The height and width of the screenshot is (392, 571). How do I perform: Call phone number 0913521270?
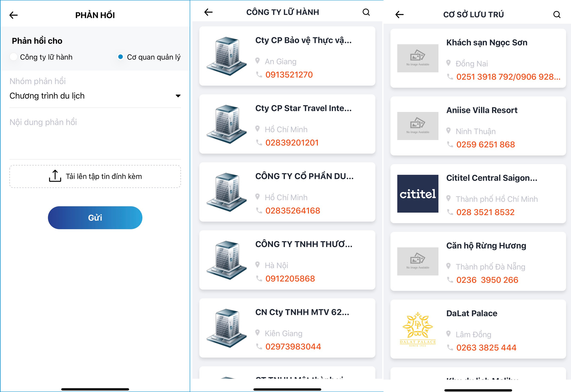pos(289,75)
